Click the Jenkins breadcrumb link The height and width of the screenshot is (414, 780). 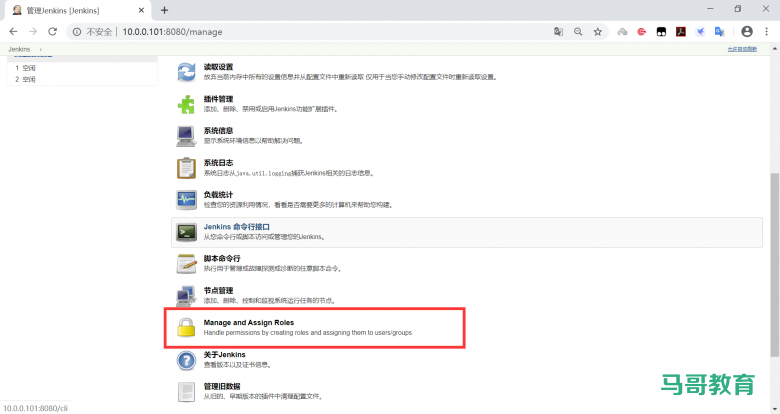point(19,49)
